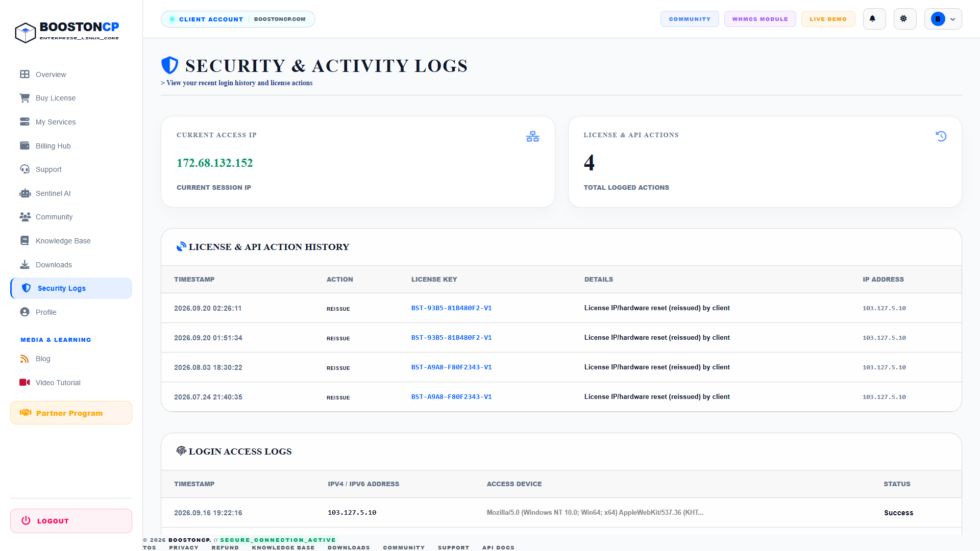This screenshot has width=980, height=551.
Task: Click the Sentinel AI robot icon
Action: [x=25, y=193]
